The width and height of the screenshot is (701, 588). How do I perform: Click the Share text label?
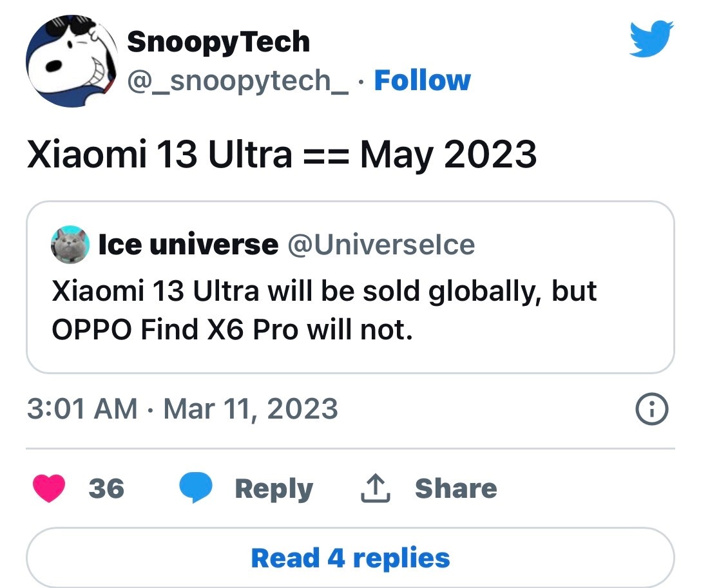point(456,489)
